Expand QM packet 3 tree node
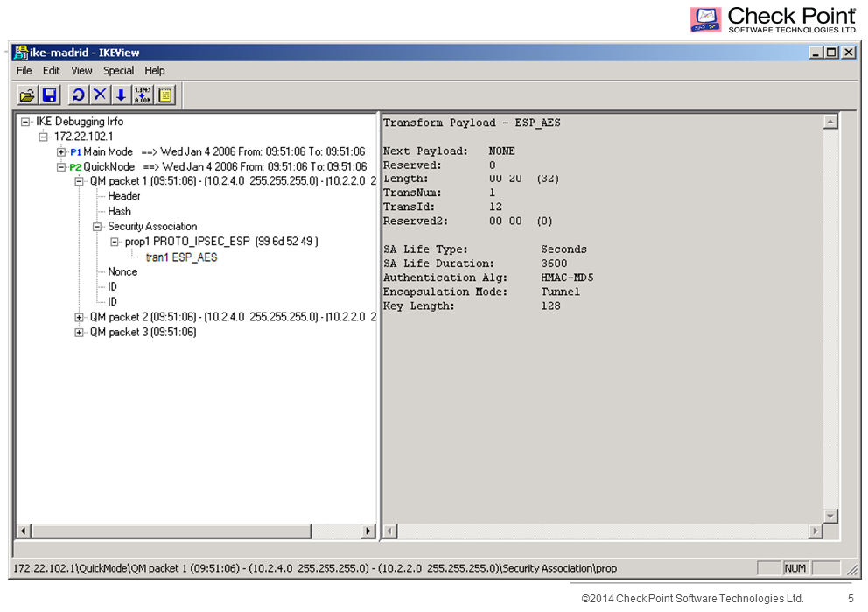 (80, 333)
